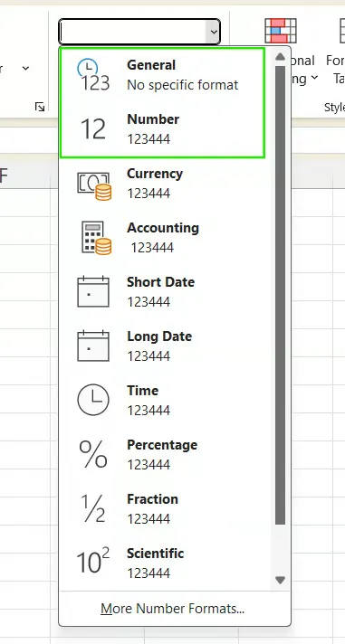The height and width of the screenshot is (644, 345).
Task: Click the Short Date calendar icon
Action: pos(93,292)
